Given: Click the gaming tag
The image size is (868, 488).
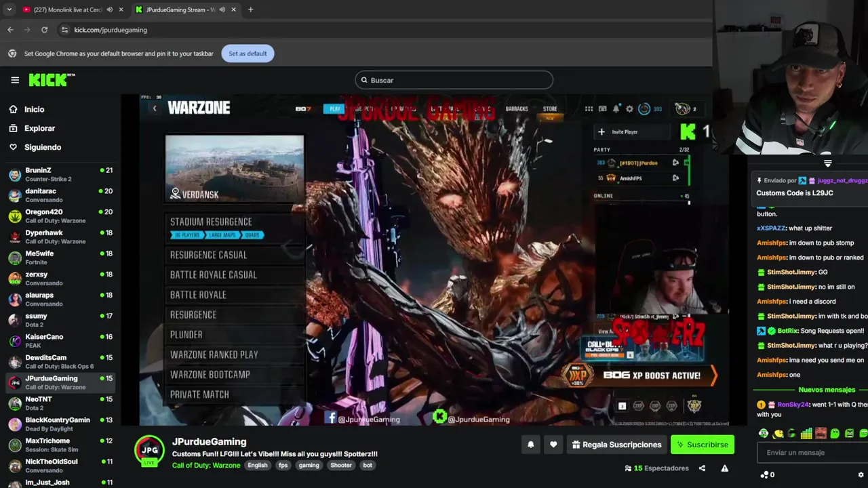Looking at the screenshot, I should pos(309,466).
